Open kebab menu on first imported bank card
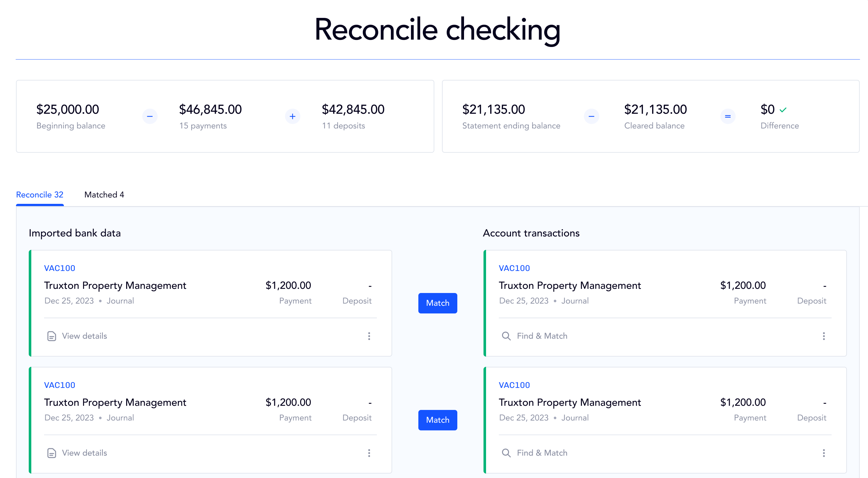This screenshot has height=478, width=868. coord(369,336)
